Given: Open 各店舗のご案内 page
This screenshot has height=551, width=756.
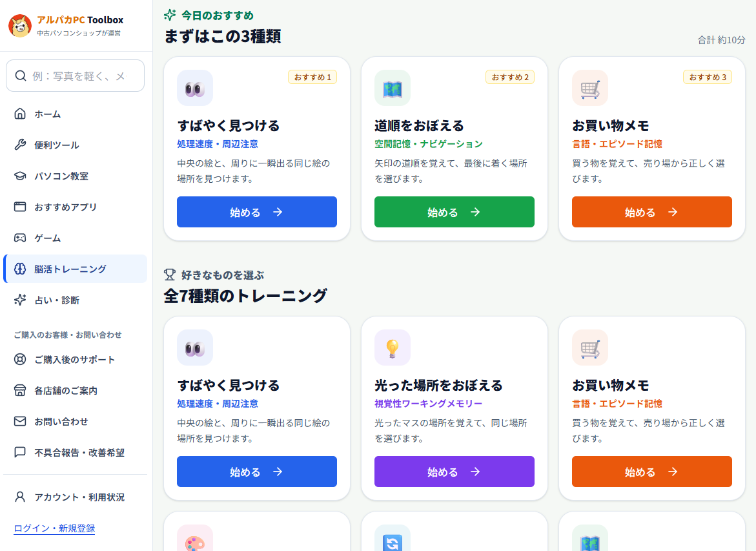Looking at the screenshot, I should coord(76,390).
